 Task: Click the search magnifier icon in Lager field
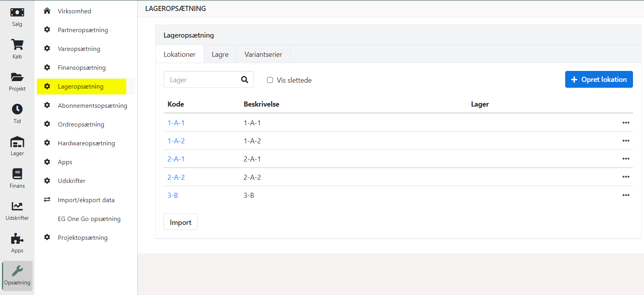[x=245, y=80]
